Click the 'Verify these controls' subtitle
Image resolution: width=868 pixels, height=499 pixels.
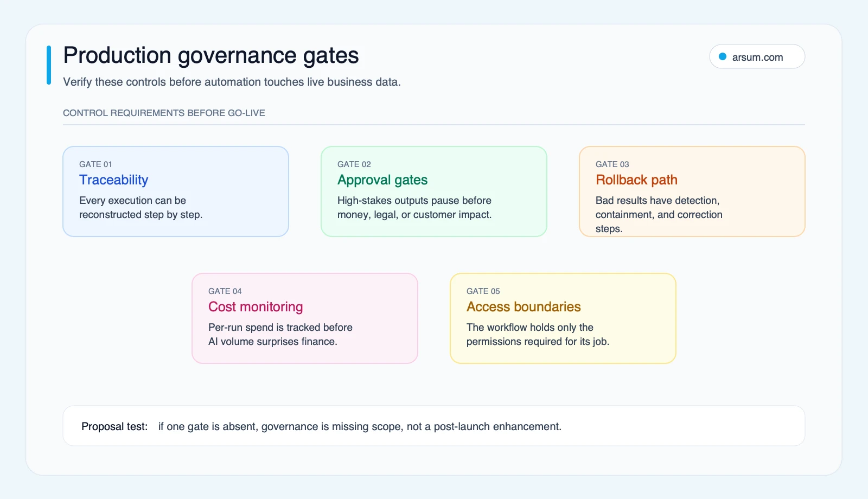[232, 82]
